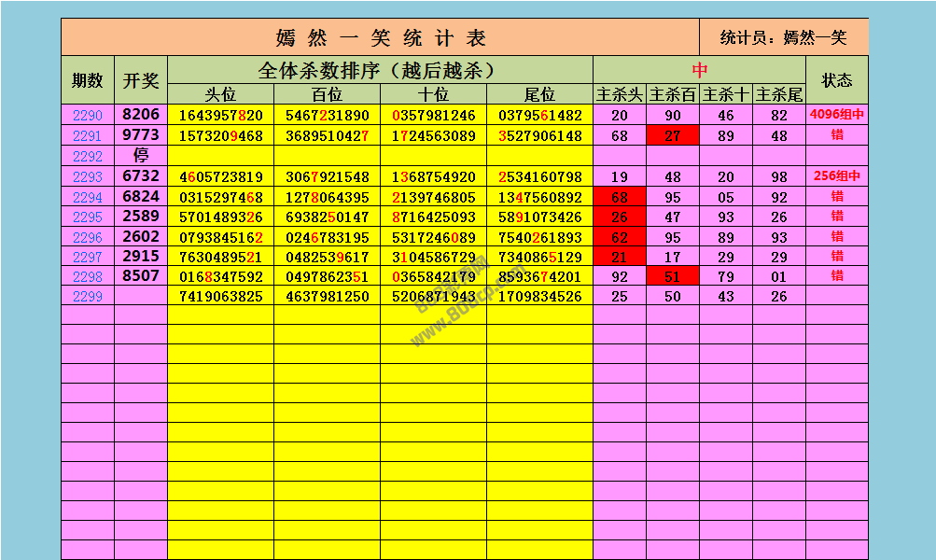Image resolution: width=936 pixels, height=560 pixels.
Task: Click the 状态 column header
Action: (837, 80)
